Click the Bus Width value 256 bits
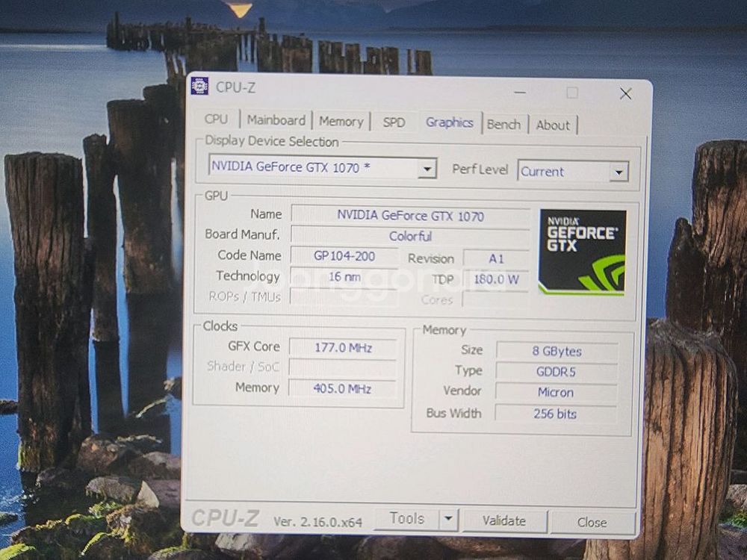The image size is (747, 560). coord(556,414)
